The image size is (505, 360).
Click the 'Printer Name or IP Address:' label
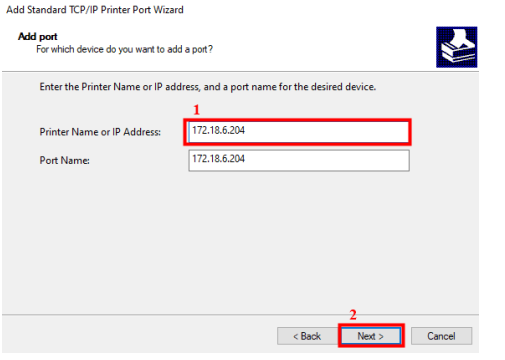(x=100, y=132)
